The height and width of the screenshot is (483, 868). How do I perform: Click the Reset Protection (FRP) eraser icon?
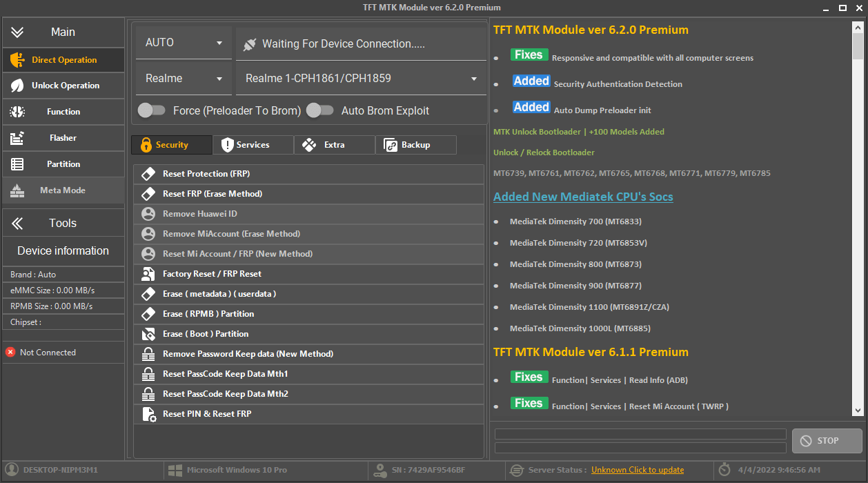[148, 174]
